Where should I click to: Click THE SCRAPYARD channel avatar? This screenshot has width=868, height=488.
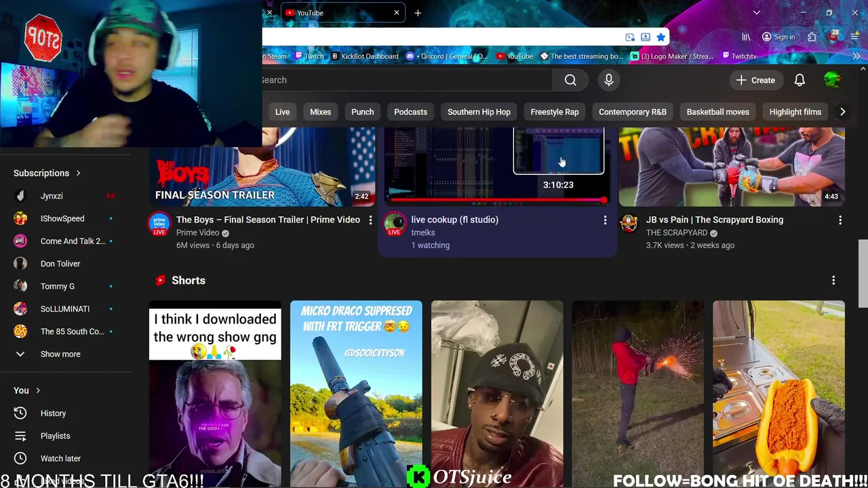click(x=629, y=224)
